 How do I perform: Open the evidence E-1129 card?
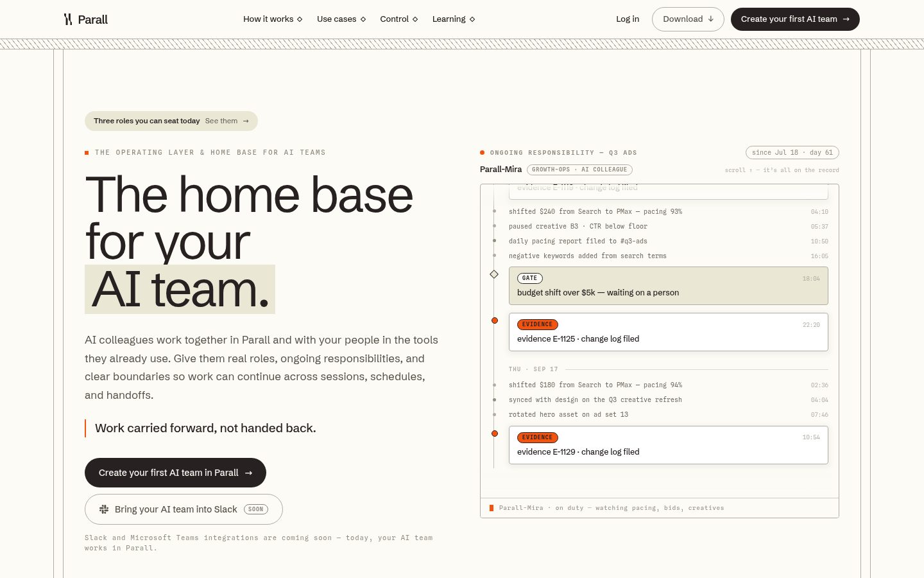669,445
